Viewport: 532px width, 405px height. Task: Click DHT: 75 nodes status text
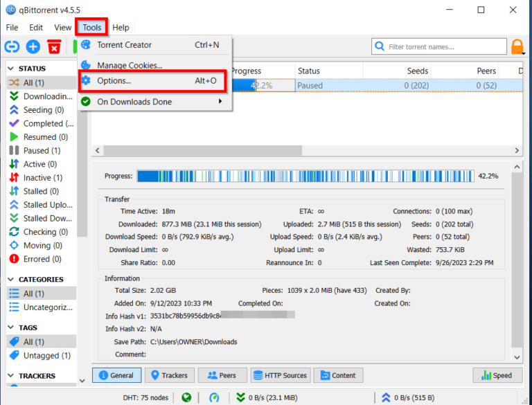[145, 397]
